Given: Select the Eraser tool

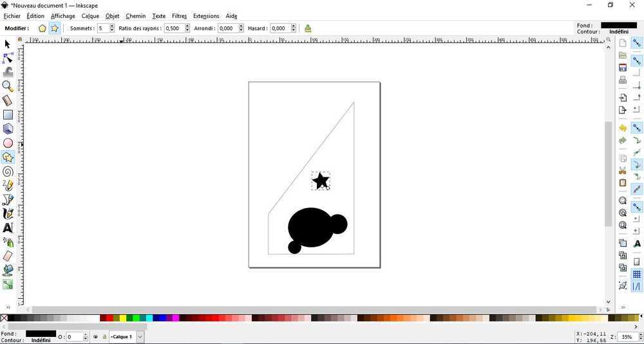Looking at the screenshot, I should click(7, 256).
